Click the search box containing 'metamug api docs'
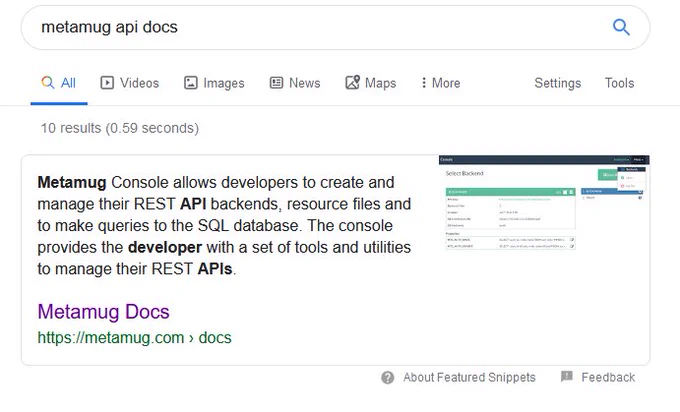Screen dimensions: 680x412 click(x=335, y=27)
